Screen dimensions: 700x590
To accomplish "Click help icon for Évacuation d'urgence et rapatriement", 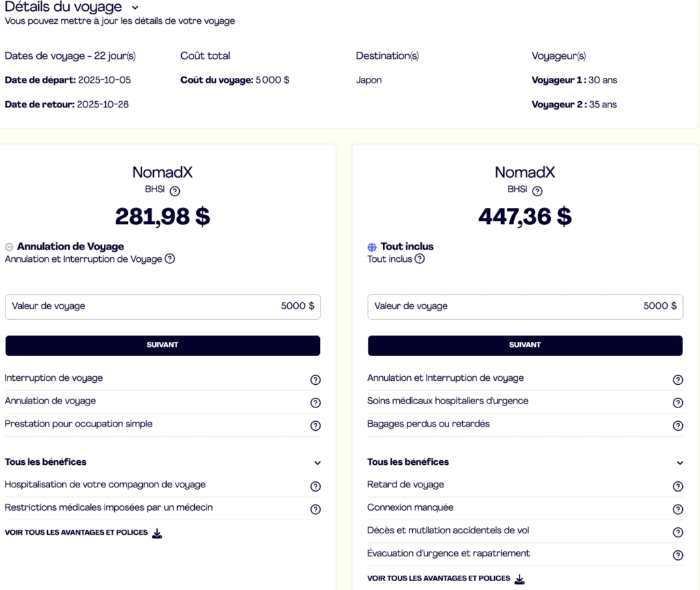I will [x=677, y=555].
